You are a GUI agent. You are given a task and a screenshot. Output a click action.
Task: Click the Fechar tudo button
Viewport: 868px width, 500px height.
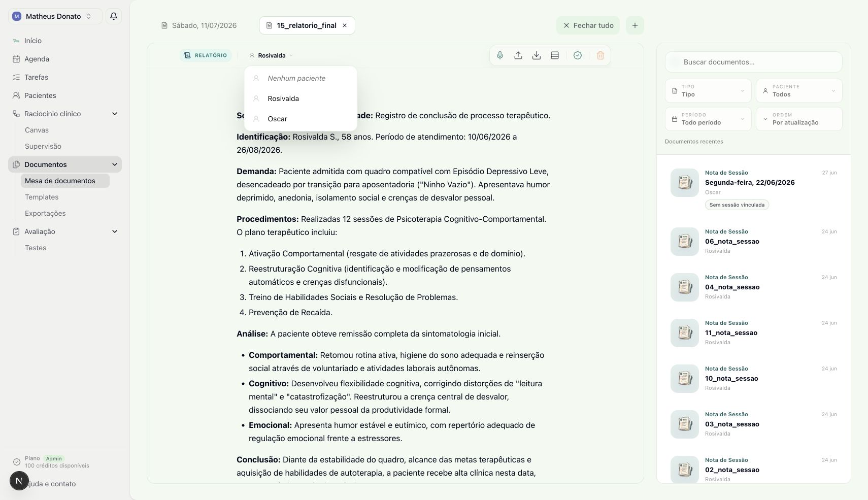pos(588,25)
